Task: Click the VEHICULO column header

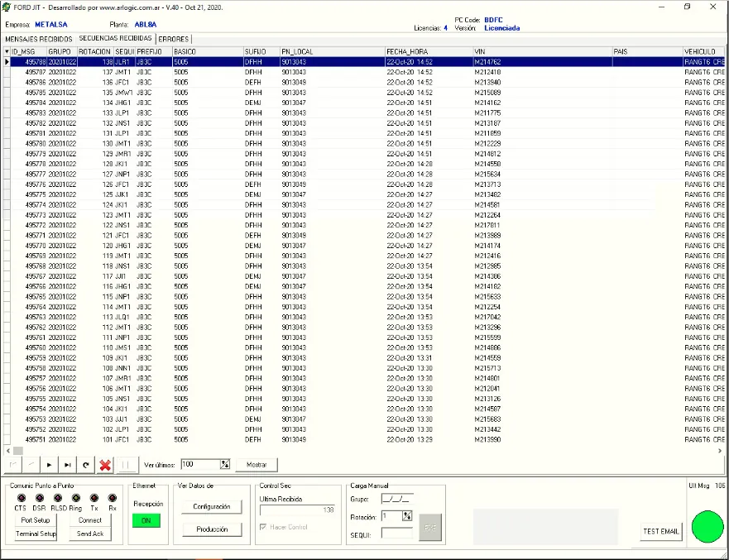Action: coord(704,51)
